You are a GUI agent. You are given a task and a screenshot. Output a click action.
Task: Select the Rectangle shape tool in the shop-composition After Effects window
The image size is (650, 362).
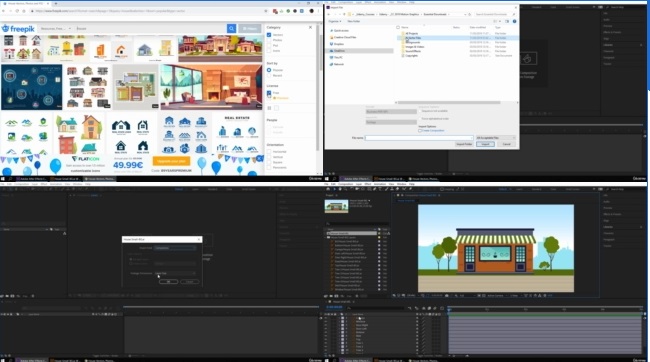(x=369, y=189)
